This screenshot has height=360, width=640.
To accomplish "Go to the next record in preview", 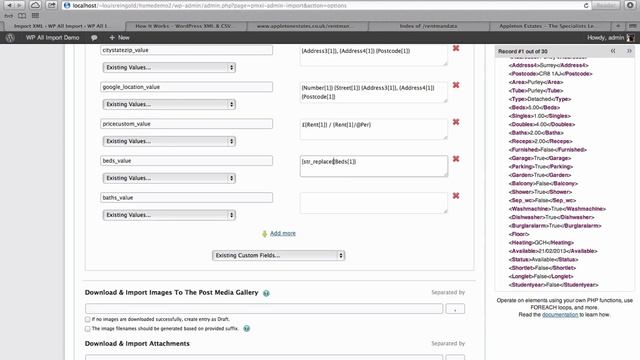I will [x=629, y=51].
